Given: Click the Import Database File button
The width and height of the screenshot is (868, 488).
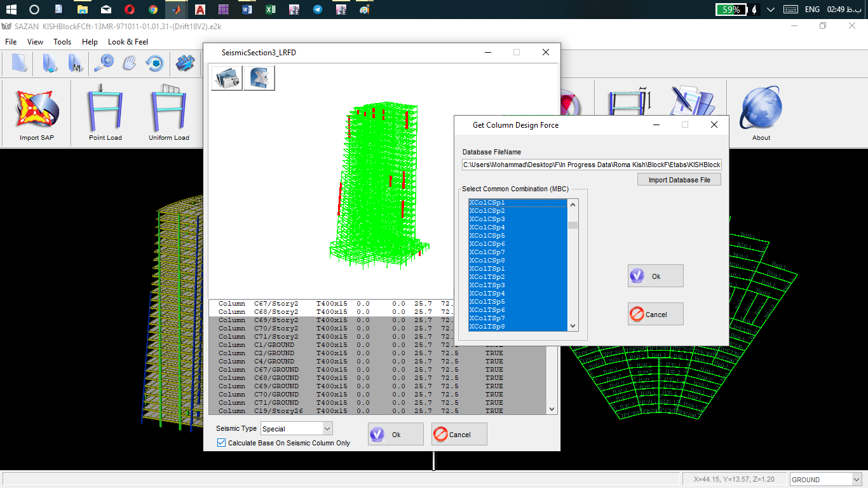Looking at the screenshot, I should click(679, 180).
